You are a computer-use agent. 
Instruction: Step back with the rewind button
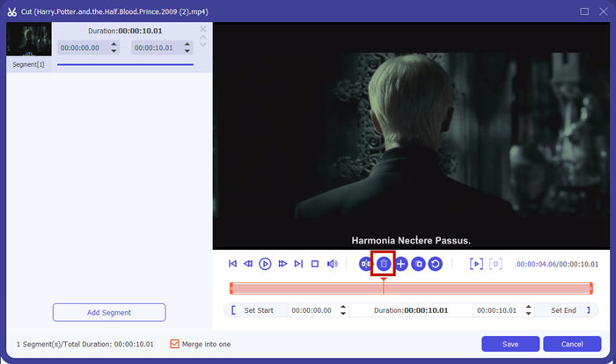pyautogui.click(x=248, y=264)
